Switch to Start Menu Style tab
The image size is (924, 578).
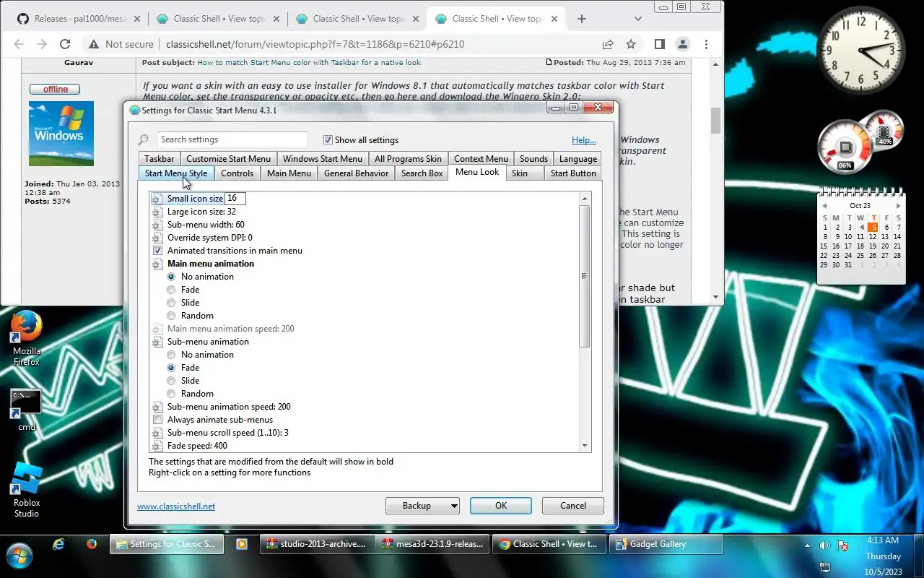(176, 173)
